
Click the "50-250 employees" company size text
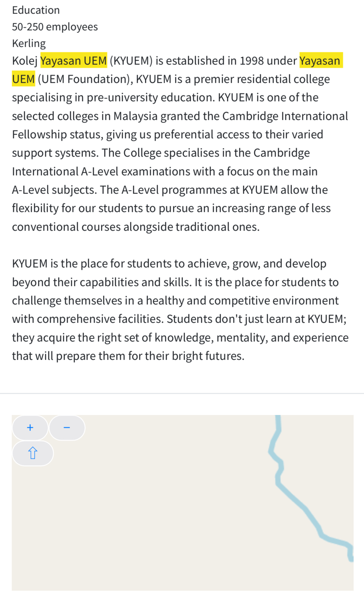[x=55, y=27]
